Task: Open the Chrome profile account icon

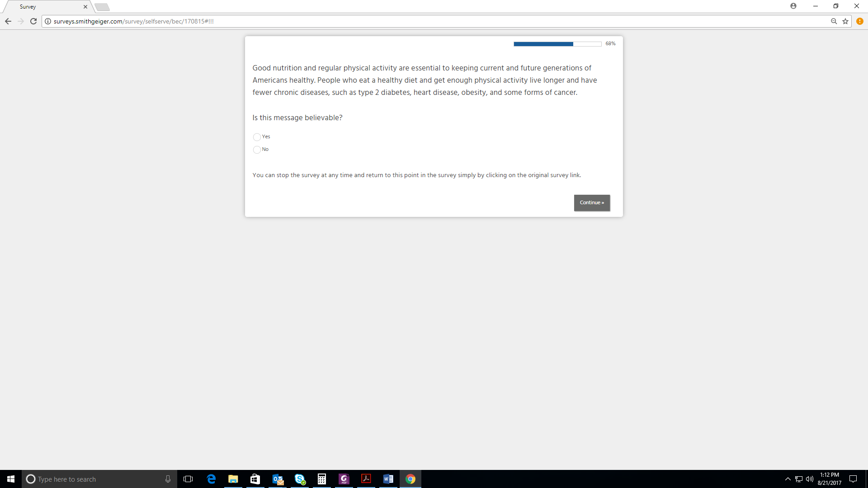Action: coord(793,6)
